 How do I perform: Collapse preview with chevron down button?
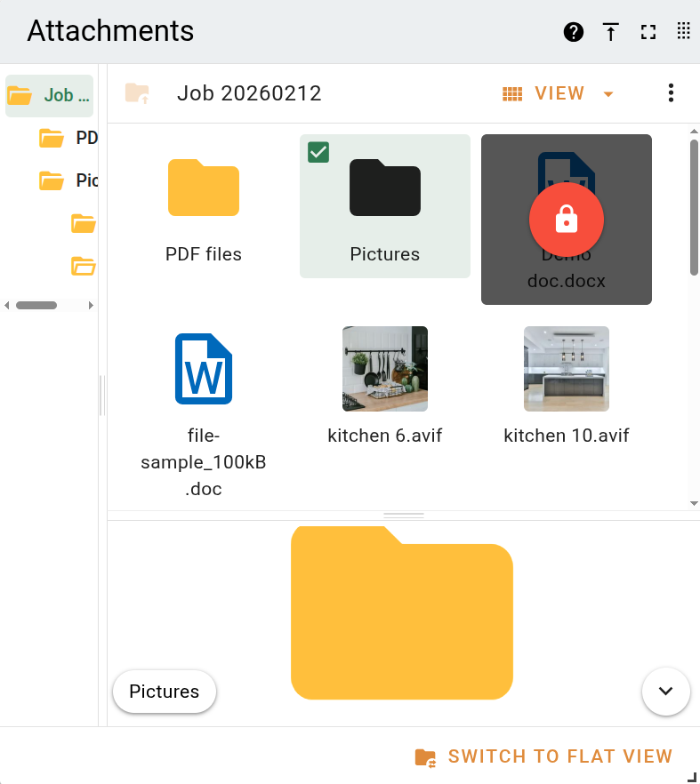coord(665,691)
